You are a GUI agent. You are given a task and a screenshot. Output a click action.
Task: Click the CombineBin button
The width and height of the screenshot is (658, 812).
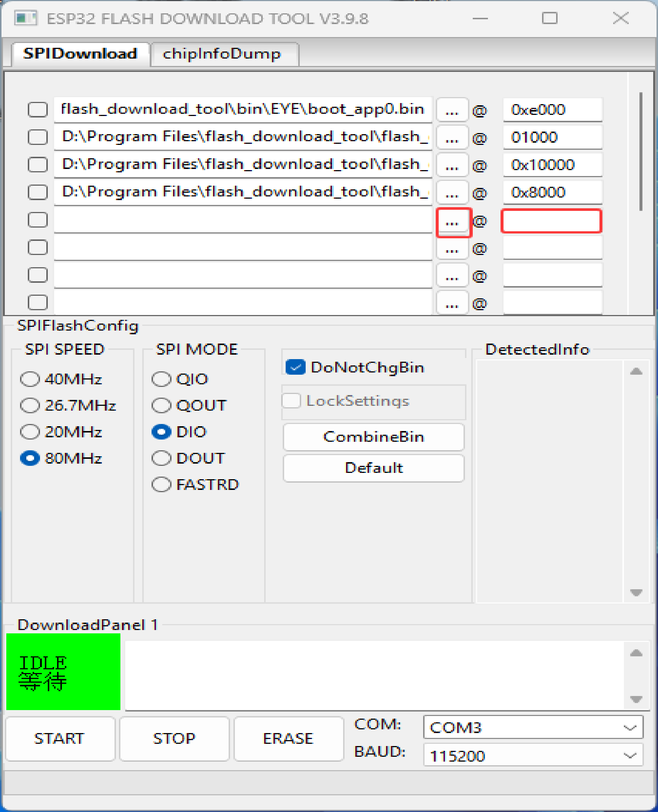pyautogui.click(x=373, y=437)
